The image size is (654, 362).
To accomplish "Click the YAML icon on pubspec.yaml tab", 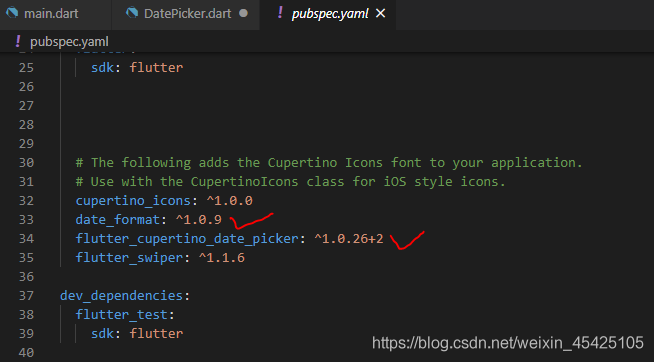I will click(280, 13).
